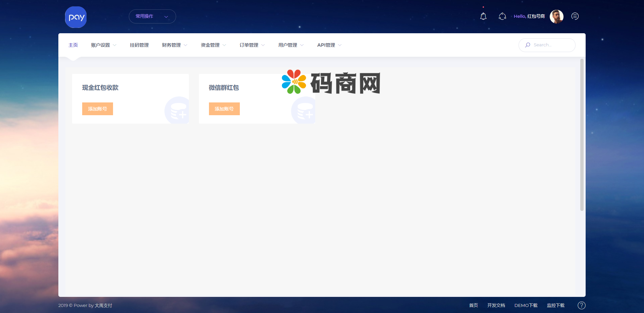
Task: Open the hamburger menu icon at top right
Action: (575, 16)
